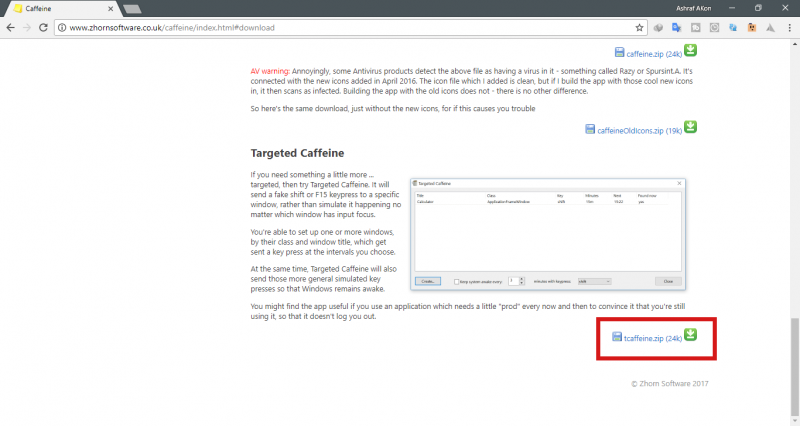
Task: Open the Targeted Caffeine screenshot image
Action: (x=548, y=234)
